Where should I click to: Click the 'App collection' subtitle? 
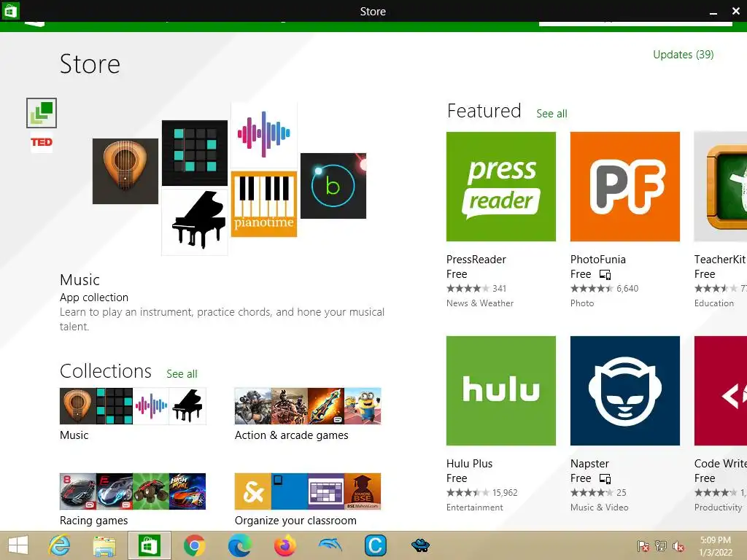point(94,297)
